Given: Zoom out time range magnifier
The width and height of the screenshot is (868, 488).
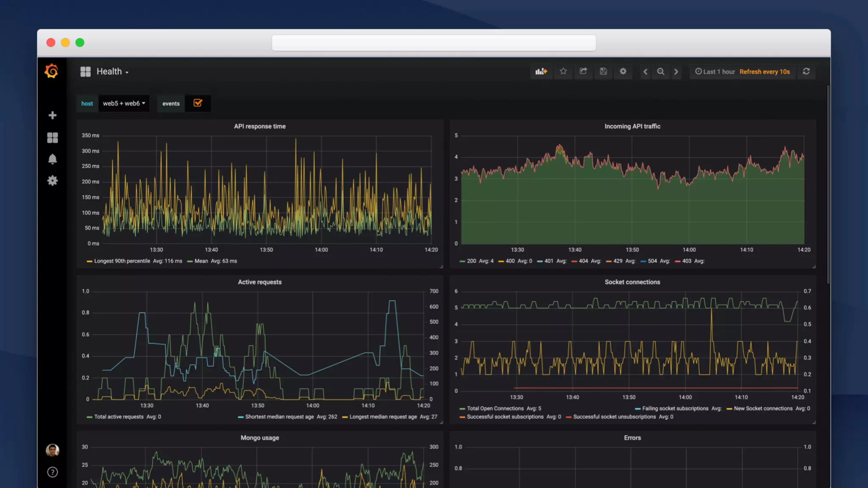Looking at the screenshot, I should pyautogui.click(x=661, y=72).
